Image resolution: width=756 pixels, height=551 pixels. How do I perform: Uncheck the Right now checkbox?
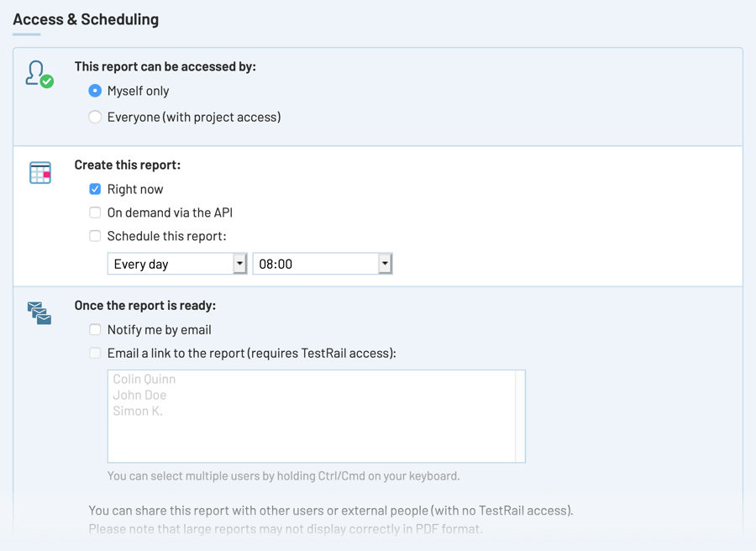(95, 189)
